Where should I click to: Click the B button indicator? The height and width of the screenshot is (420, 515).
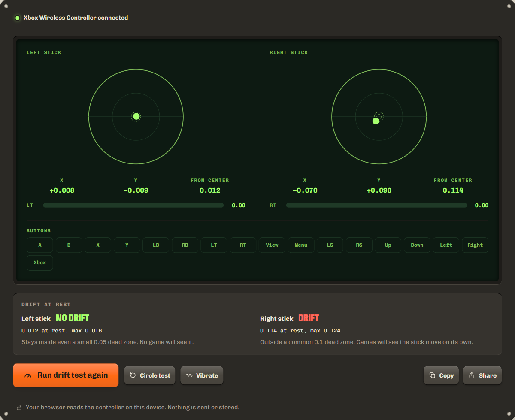click(x=69, y=245)
